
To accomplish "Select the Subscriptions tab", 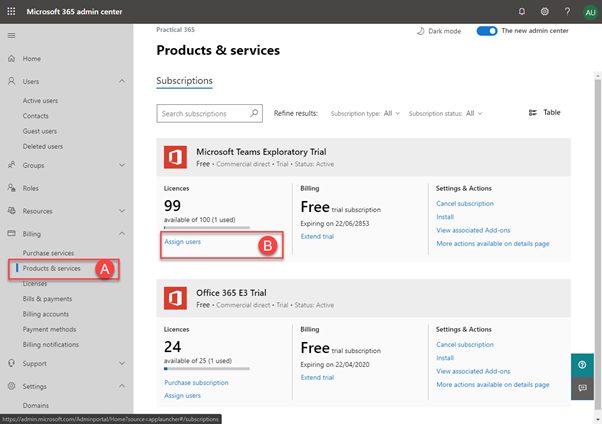I will click(x=184, y=81).
